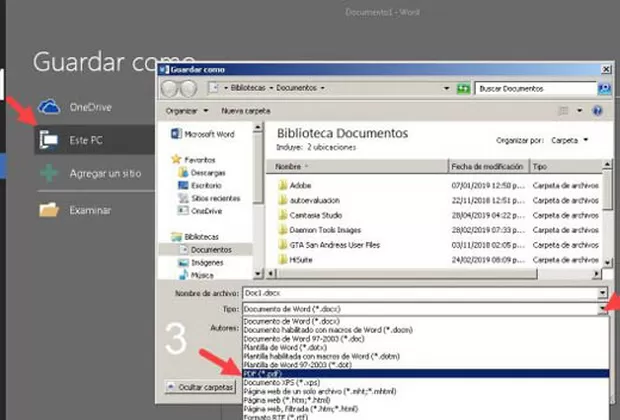Open OneDrive in navigation pane favorites

pos(200,211)
